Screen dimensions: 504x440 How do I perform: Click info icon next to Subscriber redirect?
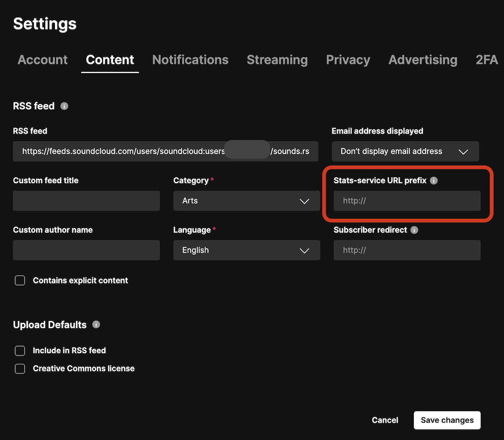pyautogui.click(x=414, y=230)
